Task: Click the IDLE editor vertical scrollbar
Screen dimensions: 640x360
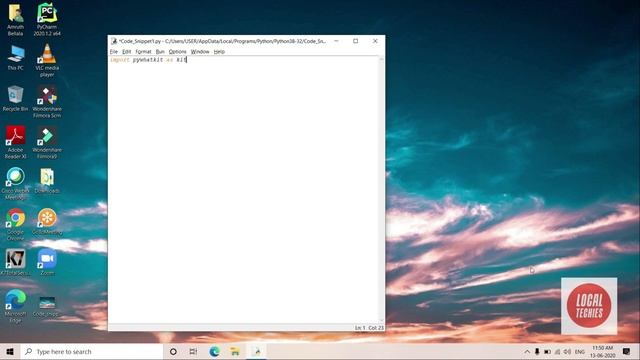Action: coord(382,190)
